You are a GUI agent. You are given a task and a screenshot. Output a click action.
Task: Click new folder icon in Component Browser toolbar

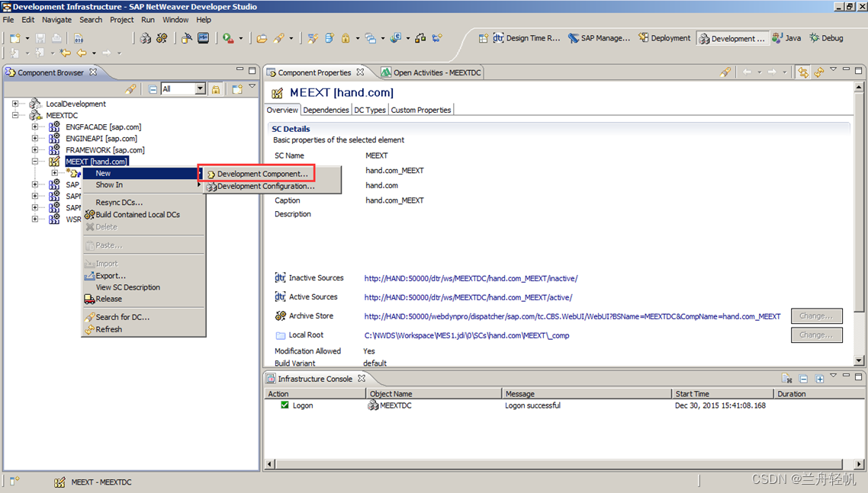point(237,89)
